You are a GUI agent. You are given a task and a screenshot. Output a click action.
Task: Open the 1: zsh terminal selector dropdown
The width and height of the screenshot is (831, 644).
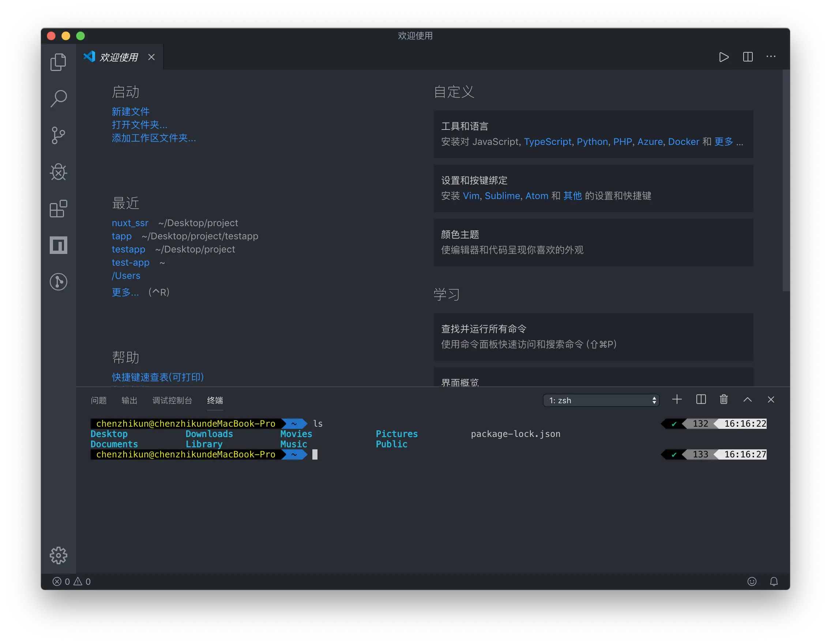click(601, 400)
